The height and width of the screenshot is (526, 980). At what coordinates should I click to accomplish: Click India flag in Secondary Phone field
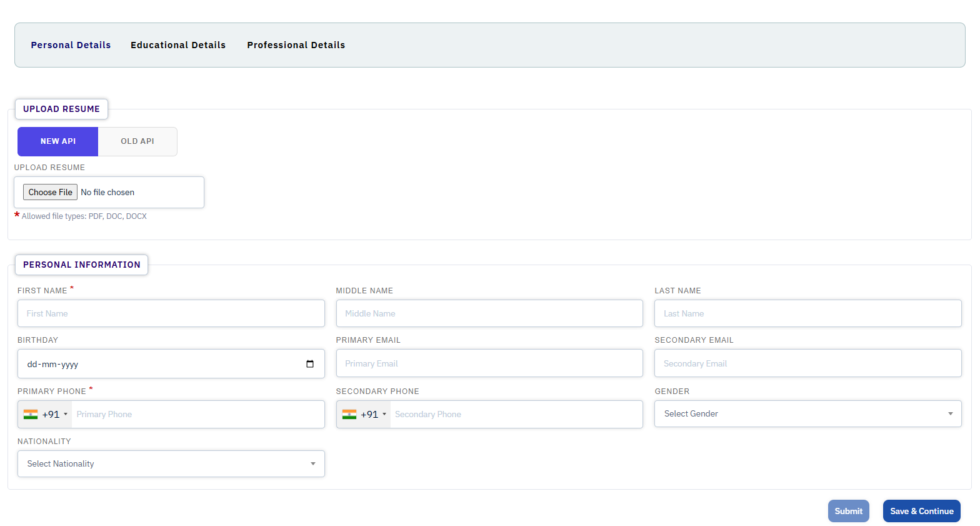coord(349,414)
